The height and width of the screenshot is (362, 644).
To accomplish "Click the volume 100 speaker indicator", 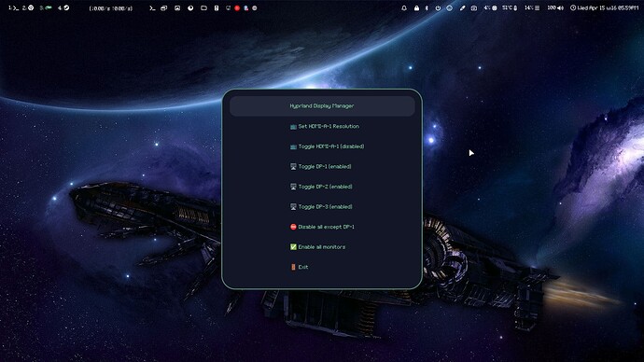I will (x=555, y=7).
